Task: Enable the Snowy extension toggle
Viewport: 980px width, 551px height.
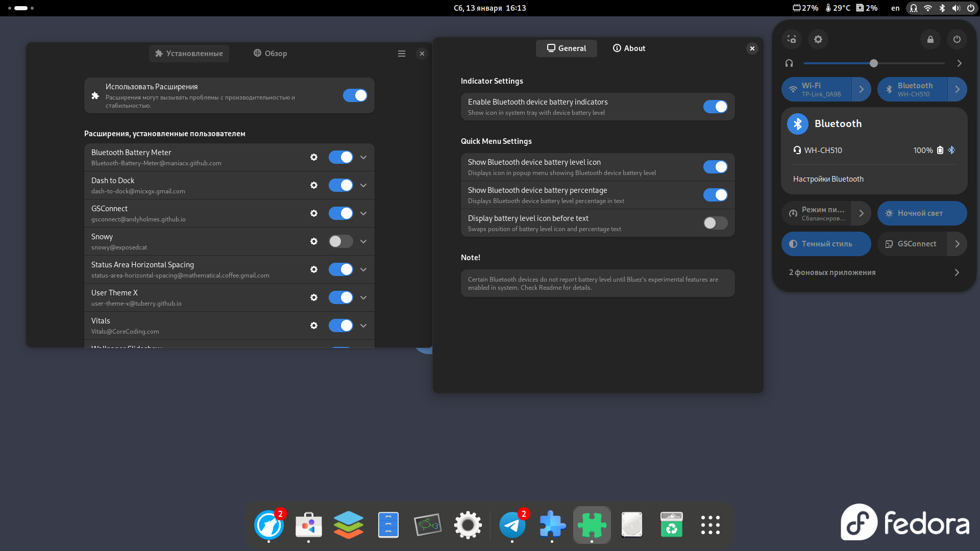Action: pyautogui.click(x=340, y=241)
